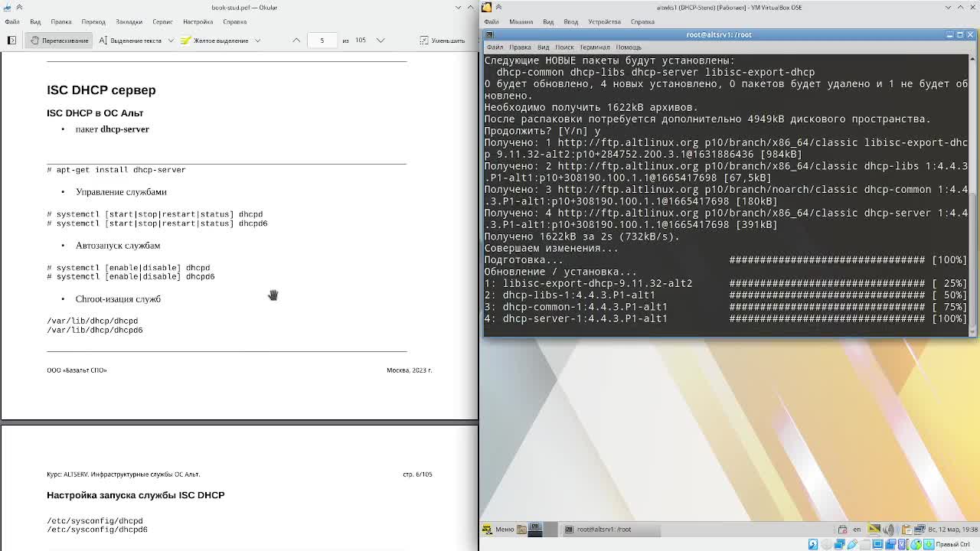Click VirtualBox display status icon
Screen dimensions: 980x551
click(877, 544)
